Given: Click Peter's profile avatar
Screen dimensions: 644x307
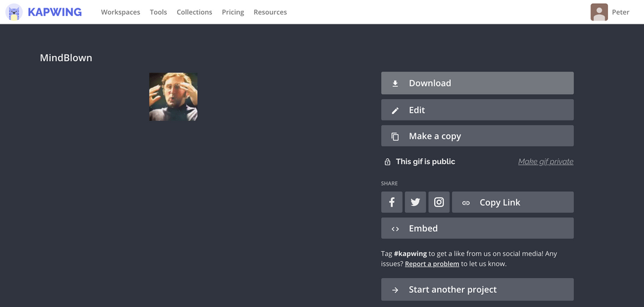Looking at the screenshot, I should point(599,12).
